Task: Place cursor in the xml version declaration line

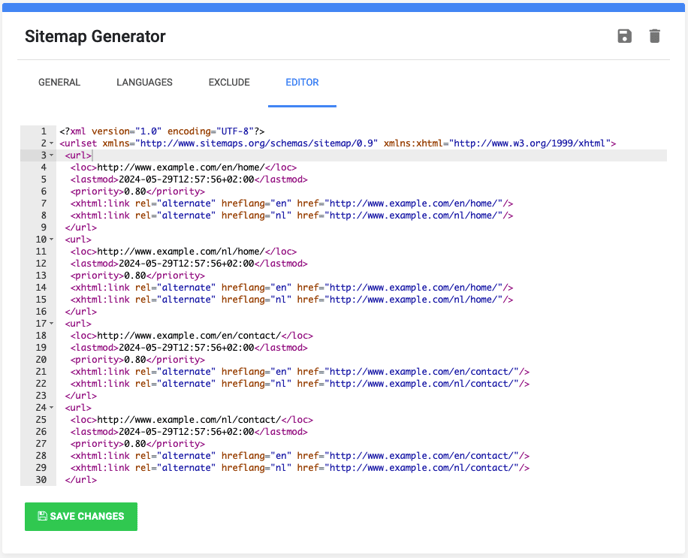Action: click(x=162, y=131)
